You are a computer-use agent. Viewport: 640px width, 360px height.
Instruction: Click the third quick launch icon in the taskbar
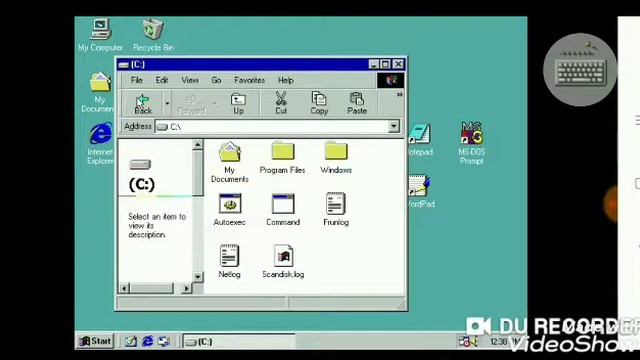click(164, 341)
